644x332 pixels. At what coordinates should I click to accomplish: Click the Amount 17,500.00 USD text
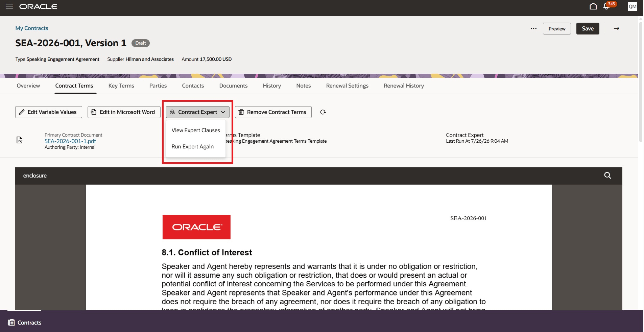(207, 59)
